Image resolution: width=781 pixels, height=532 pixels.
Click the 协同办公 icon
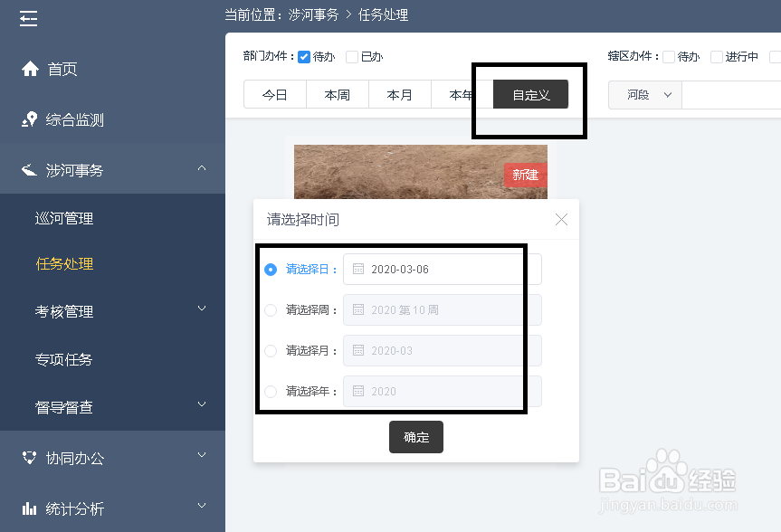[29, 457]
